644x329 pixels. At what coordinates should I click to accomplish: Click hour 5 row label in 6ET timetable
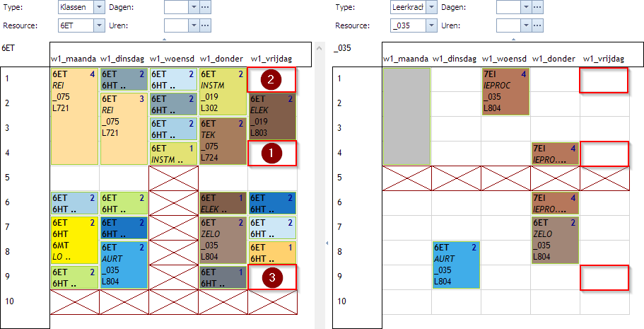pyautogui.click(x=7, y=178)
